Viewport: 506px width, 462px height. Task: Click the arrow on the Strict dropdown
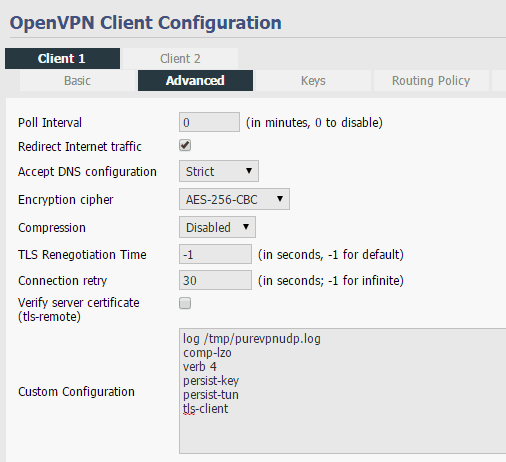tap(249, 171)
